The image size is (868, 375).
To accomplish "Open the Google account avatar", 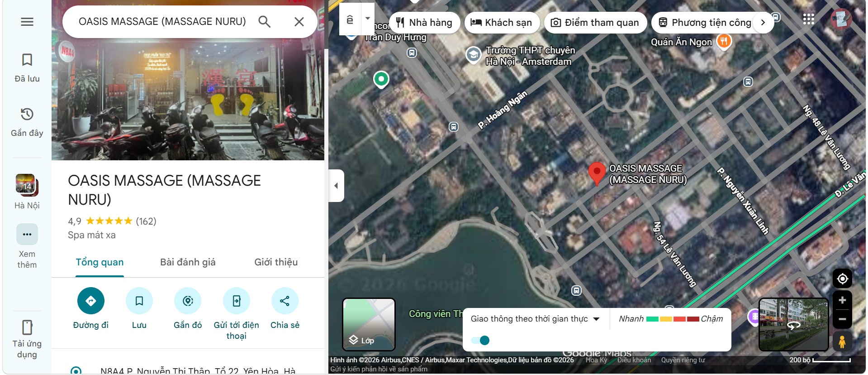I will [842, 19].
